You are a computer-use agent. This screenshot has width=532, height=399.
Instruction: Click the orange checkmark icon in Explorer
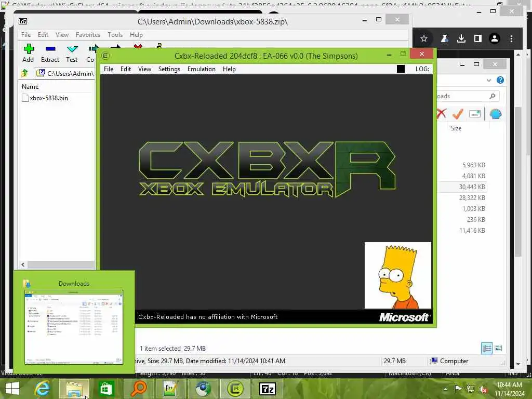click(x=458, y=114)
